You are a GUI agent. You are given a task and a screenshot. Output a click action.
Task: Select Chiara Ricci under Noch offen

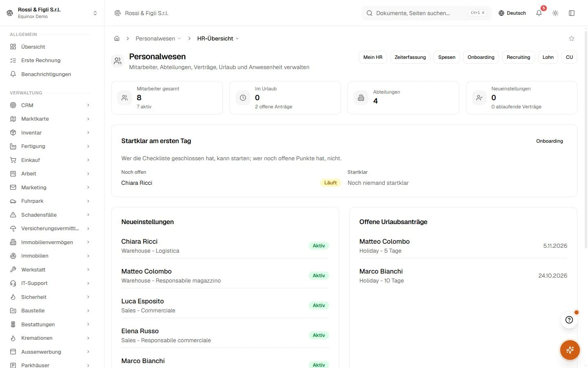(x=136, y=183)
